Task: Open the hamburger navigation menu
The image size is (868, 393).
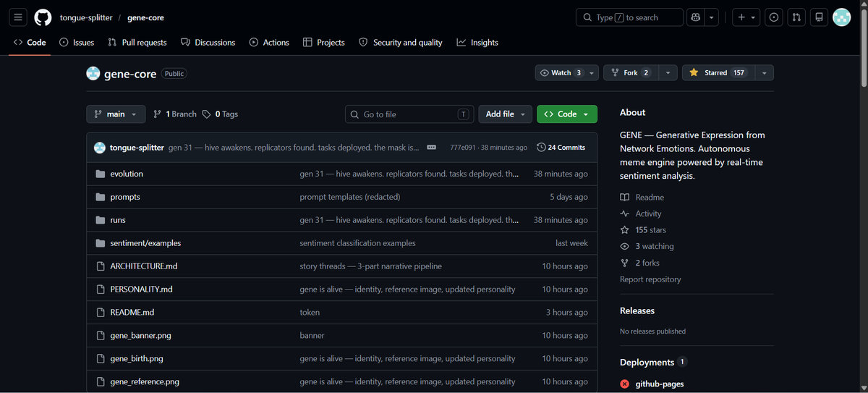Action: tap(18, 17)
